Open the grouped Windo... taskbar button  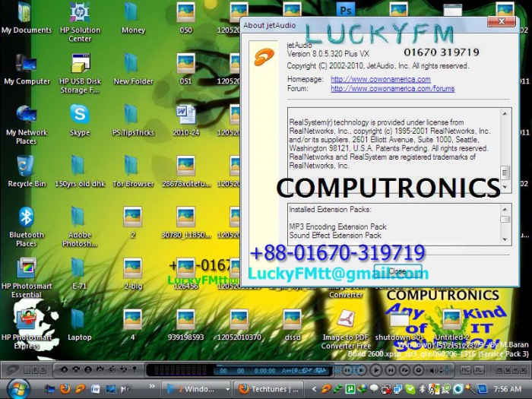pyautogui.click(x=194, y=389)
